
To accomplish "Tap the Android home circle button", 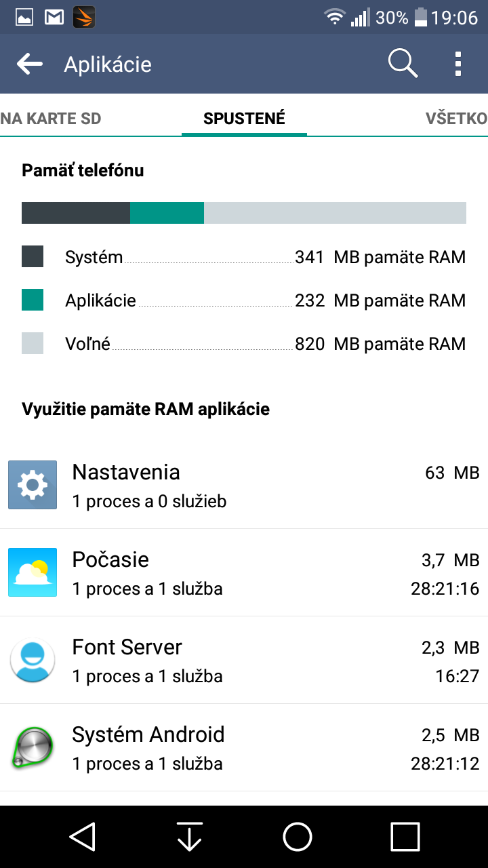I will tap(298, 837).
